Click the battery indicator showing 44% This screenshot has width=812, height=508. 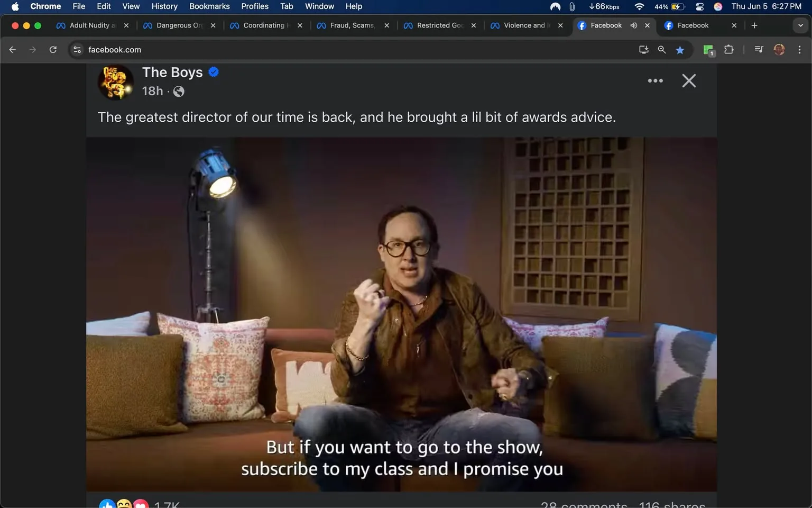pyautogui.click(x=670, y=6)
